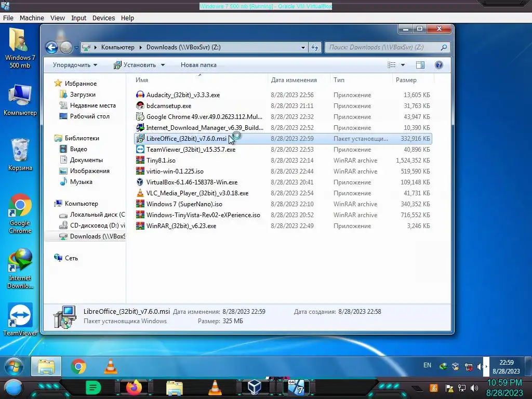Image resolution: width=532 pixels, height=399 pixels.
Task: Click the Новая папка button
Action: click(198, 65)
